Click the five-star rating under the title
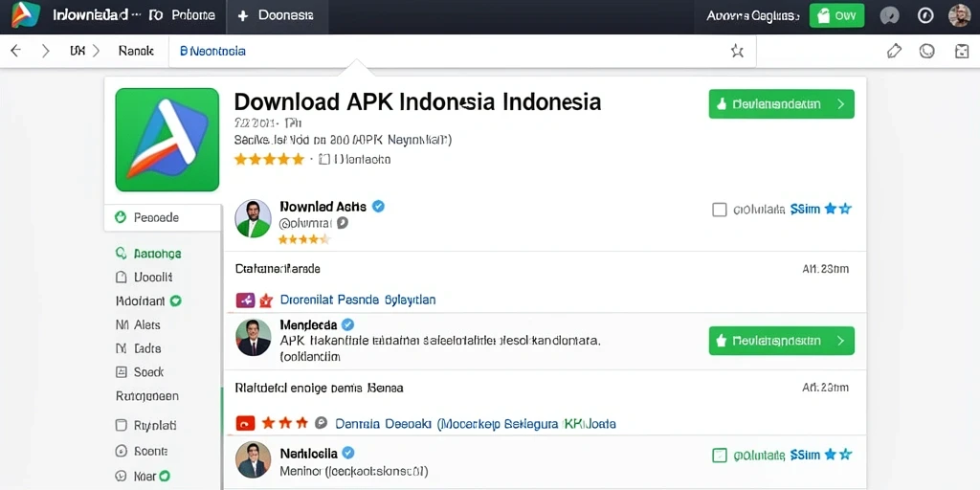This screenshot has width=980, height=490. click(269, 160)
